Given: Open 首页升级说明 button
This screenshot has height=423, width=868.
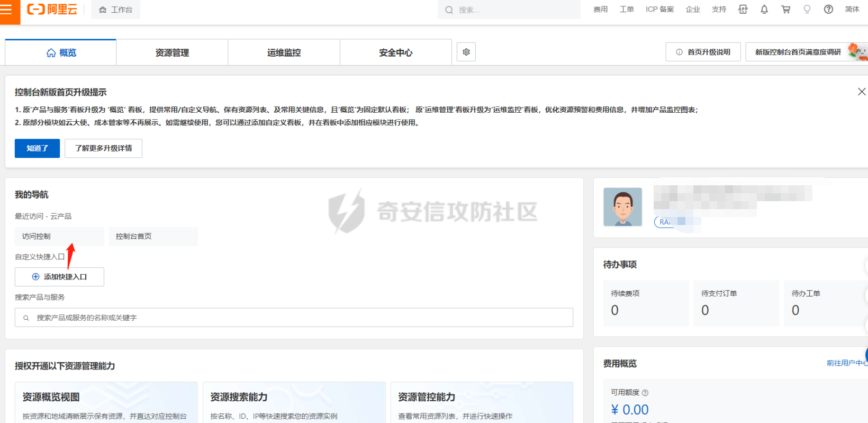Looking at the screenshot, I should (703, 52).
